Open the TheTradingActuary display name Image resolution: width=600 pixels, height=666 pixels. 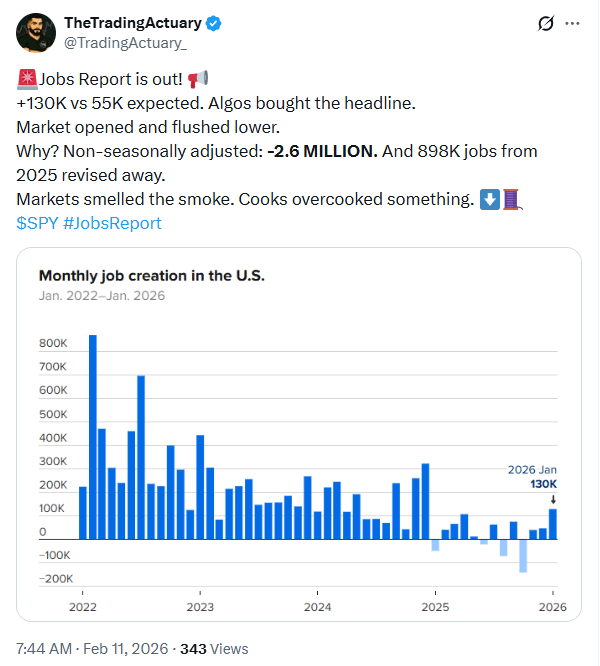pyautogui.click(x=132, y=23)
